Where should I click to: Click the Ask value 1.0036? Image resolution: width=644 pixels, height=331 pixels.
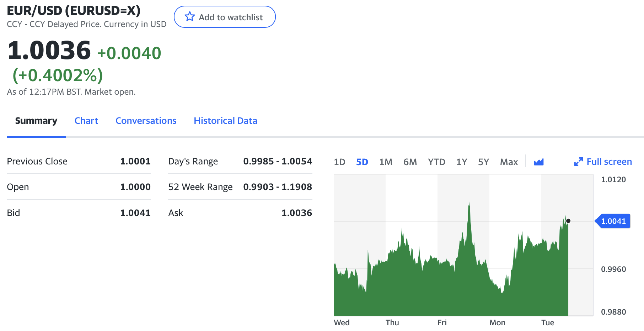297,213
